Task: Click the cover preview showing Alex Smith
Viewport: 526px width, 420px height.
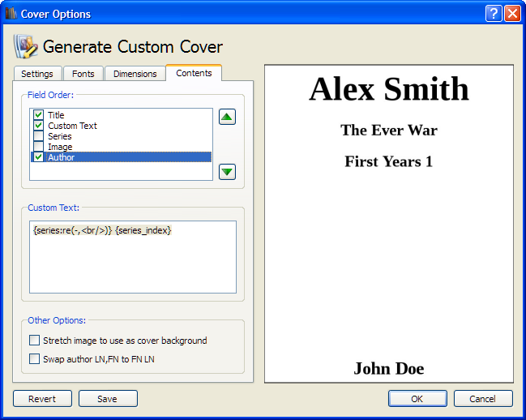Action: pos(389,224)
